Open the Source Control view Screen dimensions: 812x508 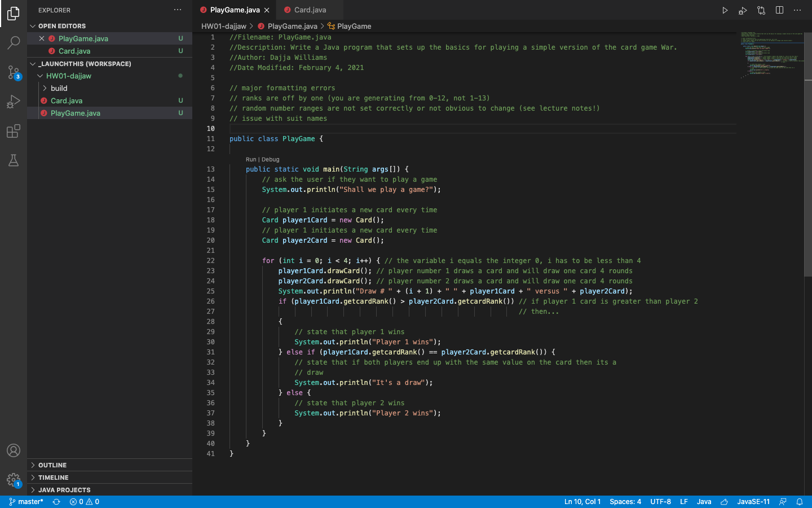[14, 72]
